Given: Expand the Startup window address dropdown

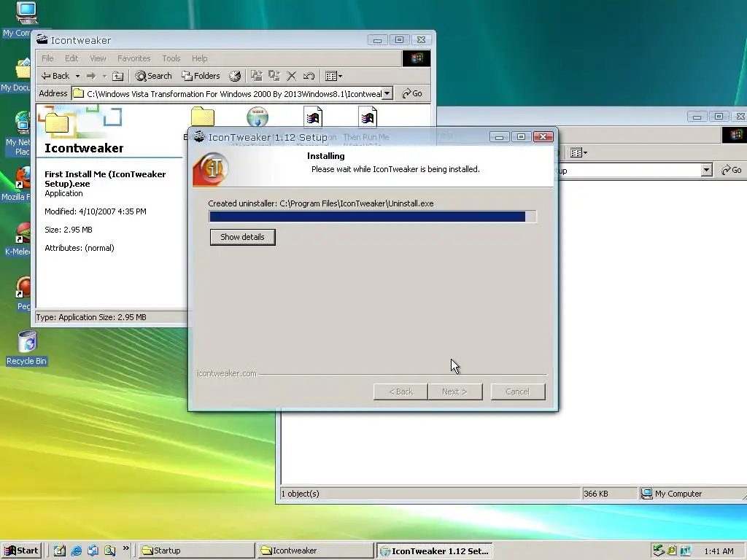Looking at the screenshot, I should (706, 170).
